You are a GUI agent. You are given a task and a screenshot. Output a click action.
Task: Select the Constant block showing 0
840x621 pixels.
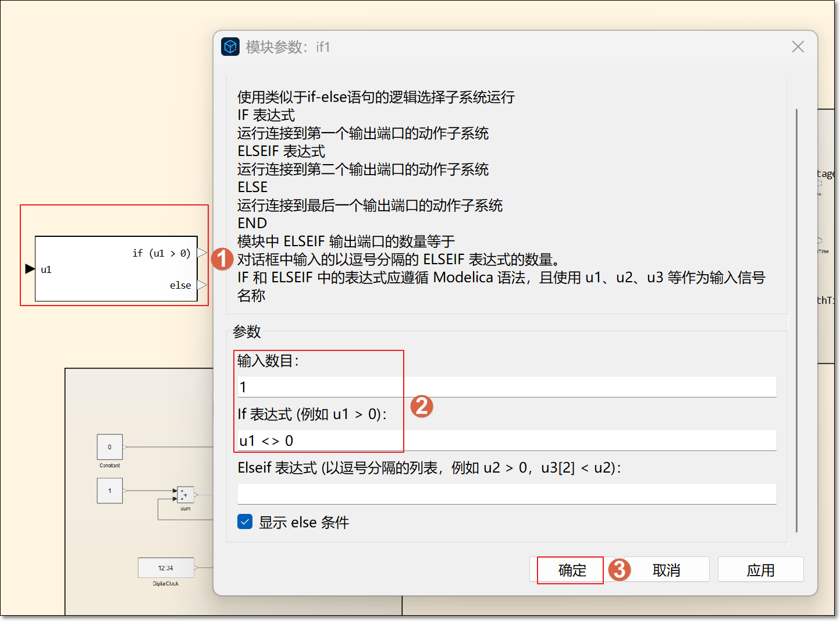pos(109,447)
